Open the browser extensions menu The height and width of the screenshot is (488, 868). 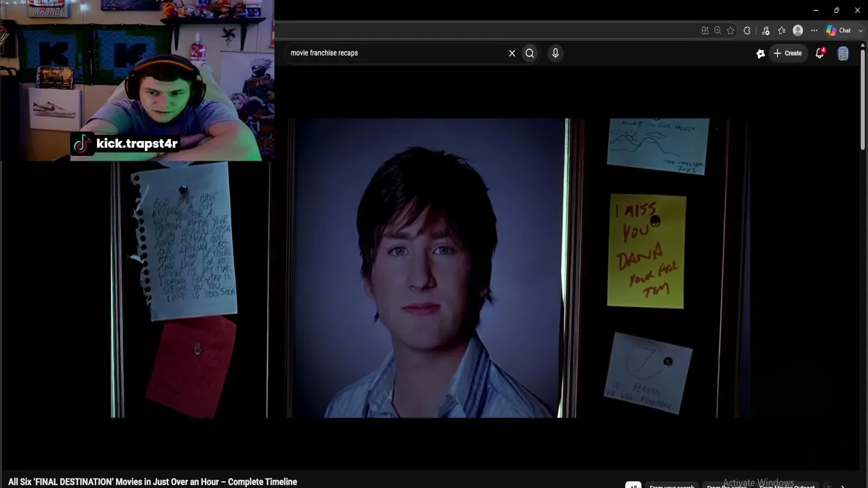(747, 30)
